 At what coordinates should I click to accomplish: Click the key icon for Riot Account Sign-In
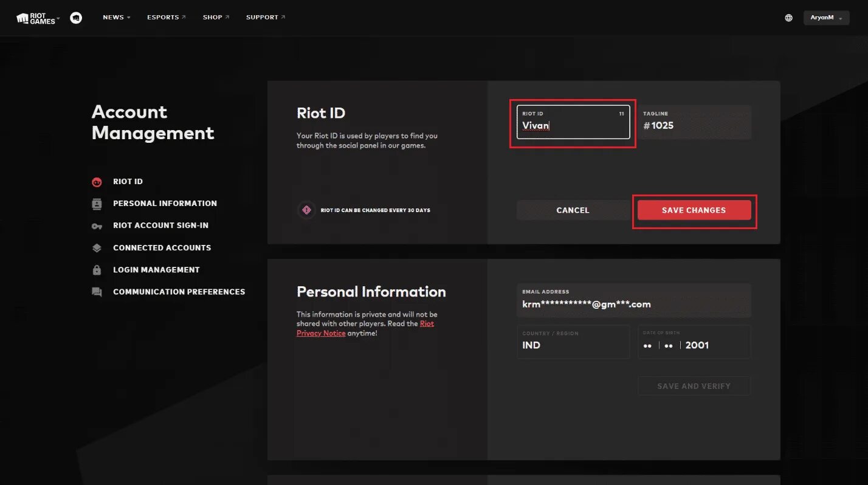(97, 225)
